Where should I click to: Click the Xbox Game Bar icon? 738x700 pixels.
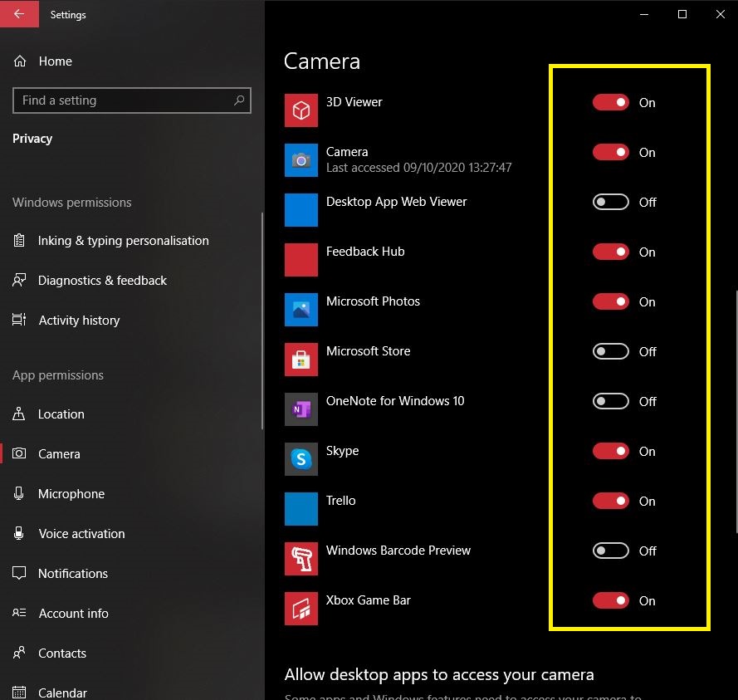point(301,609)
